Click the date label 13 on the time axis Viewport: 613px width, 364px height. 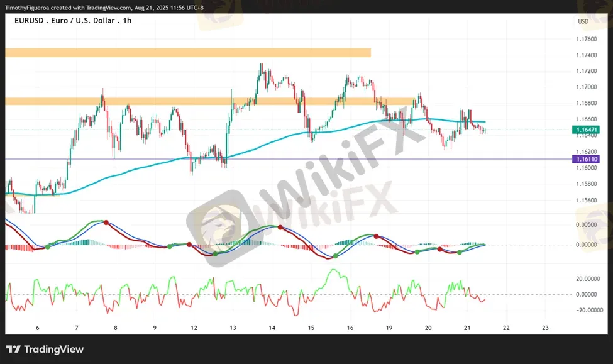[x=233, y=328]
